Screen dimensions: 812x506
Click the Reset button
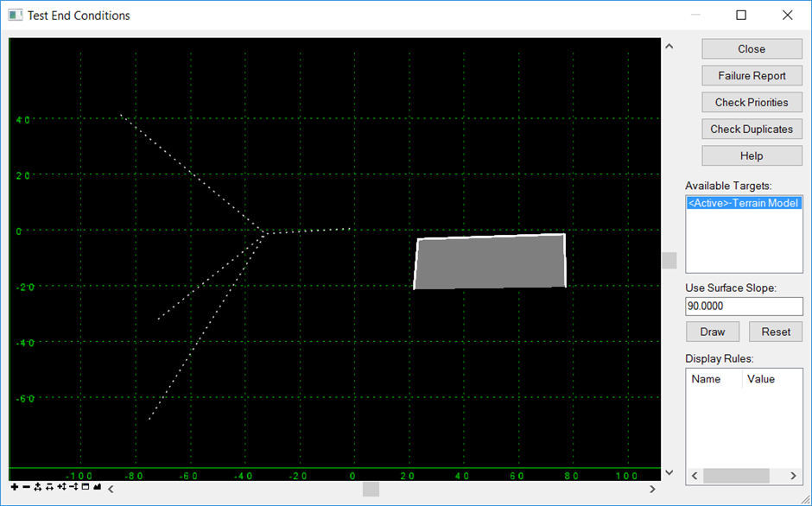coord(776,332)
